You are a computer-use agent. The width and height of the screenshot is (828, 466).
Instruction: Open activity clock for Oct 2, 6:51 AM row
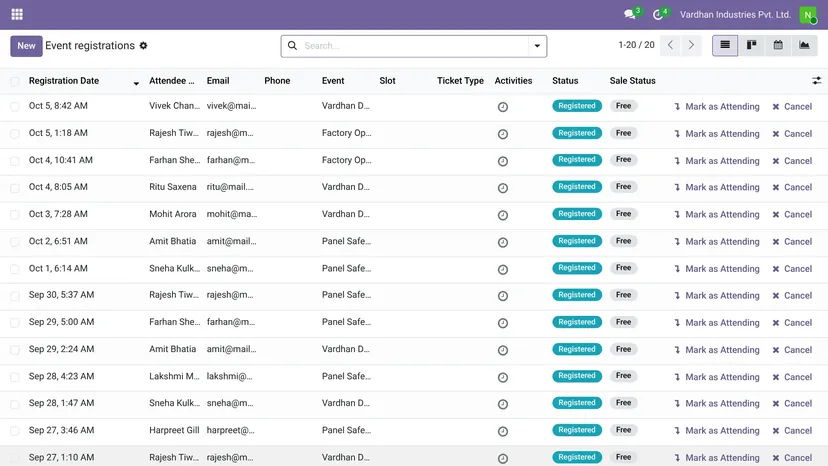pyautogui.click(x=503, y=242)
